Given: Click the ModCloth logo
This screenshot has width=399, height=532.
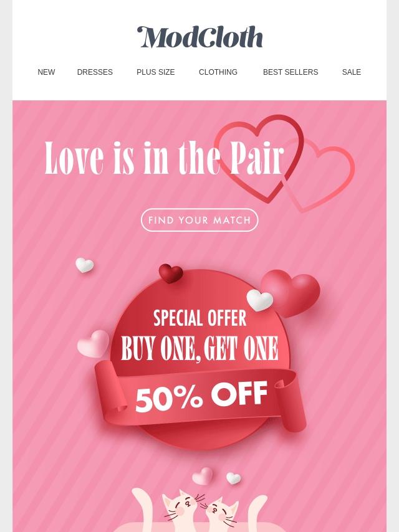Looking at the screenshot, I should point(199,37).
